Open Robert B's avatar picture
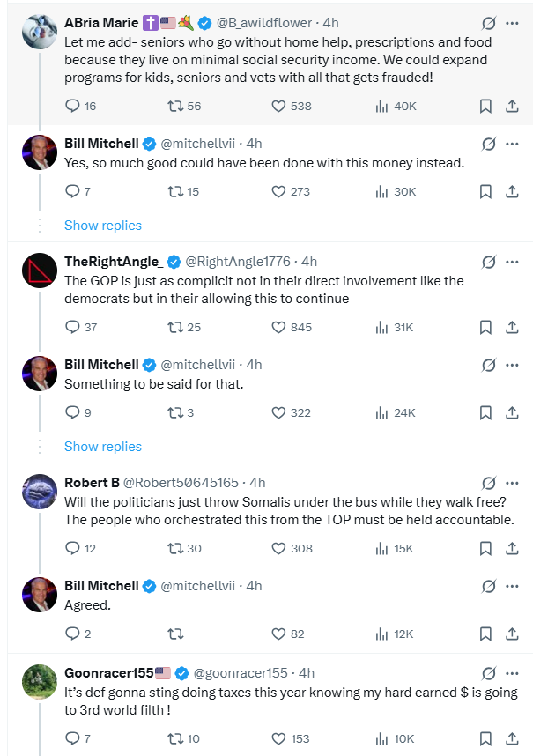This screenshot has height=756, width=533. click(40, 492)
